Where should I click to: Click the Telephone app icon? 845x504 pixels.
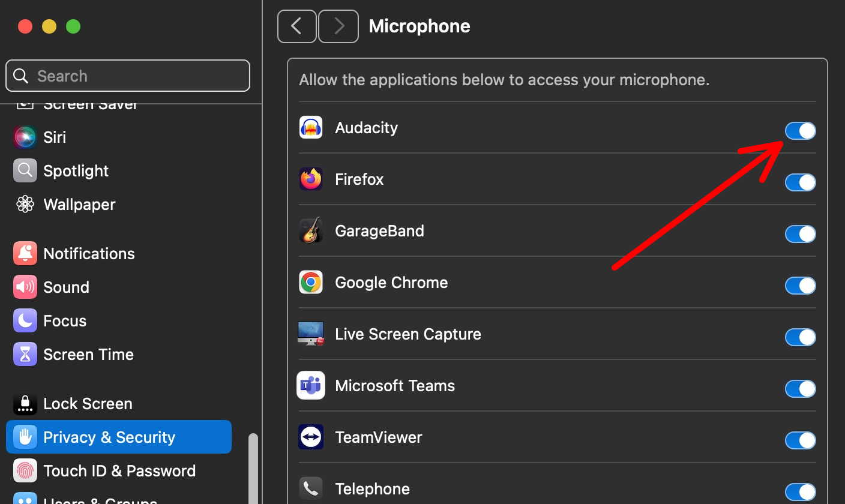coord(311,489)
